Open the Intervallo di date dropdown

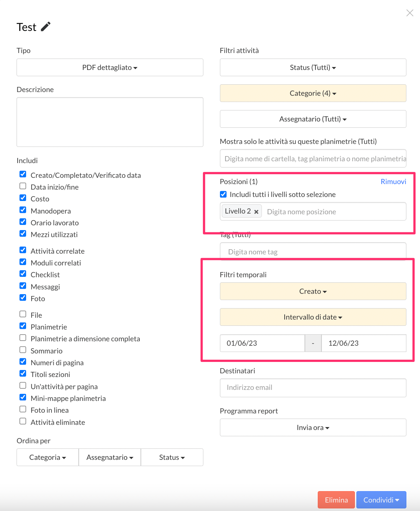[x=313, y=317]
